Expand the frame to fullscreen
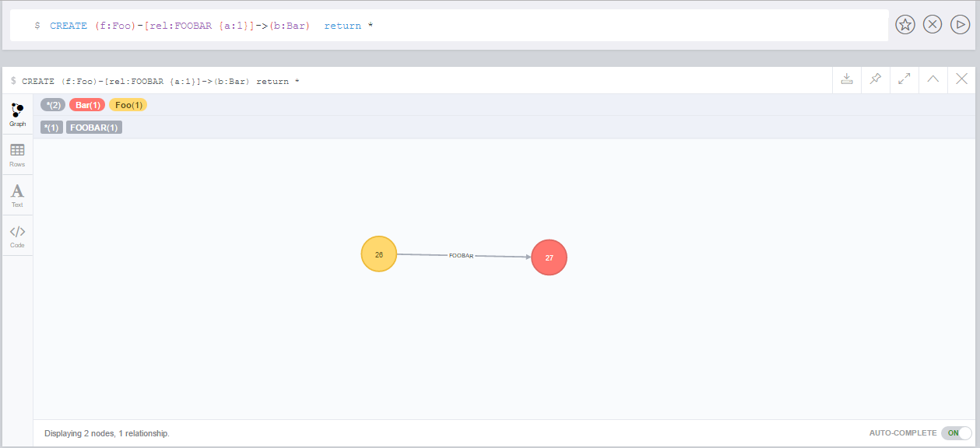 [x=904, y=79]
